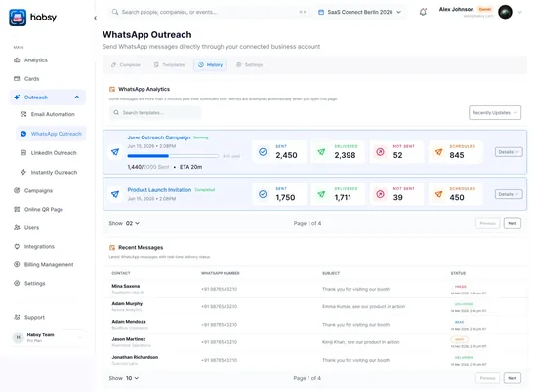Click the Online QR Page icon
535x392 pixels.
tap(17, 209)
